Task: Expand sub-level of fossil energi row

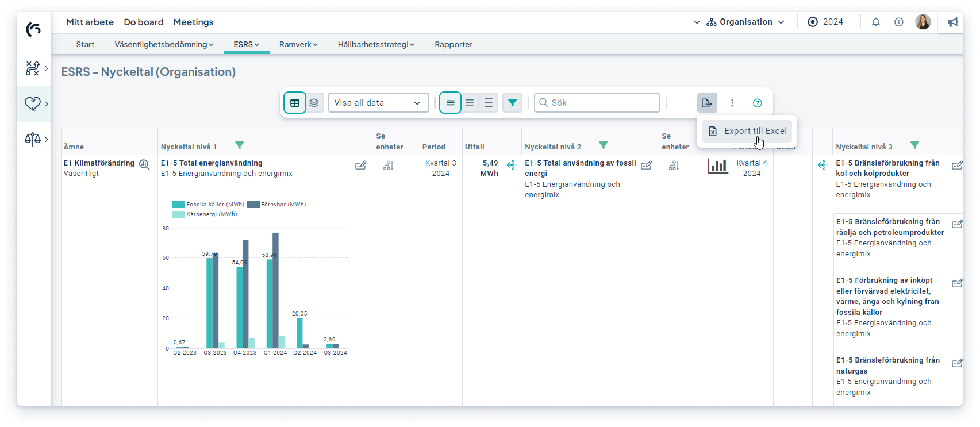Action: coord(823,166)
